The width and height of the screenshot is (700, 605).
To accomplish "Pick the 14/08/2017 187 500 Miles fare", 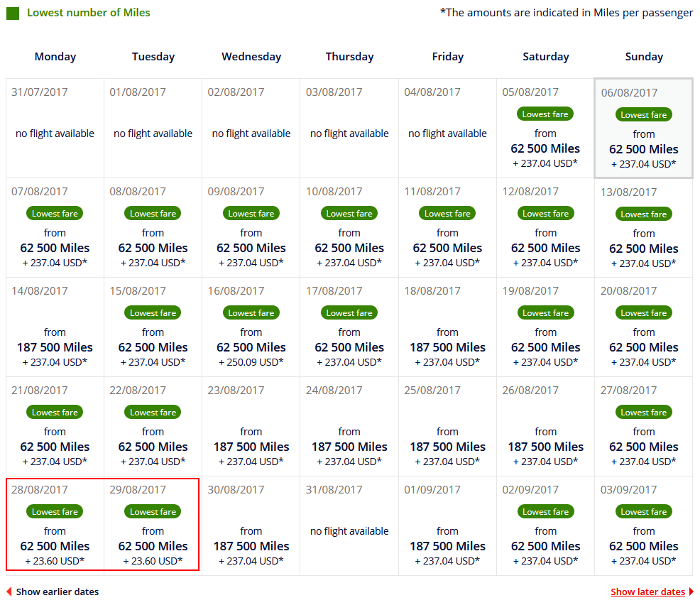I will point(55,327).
